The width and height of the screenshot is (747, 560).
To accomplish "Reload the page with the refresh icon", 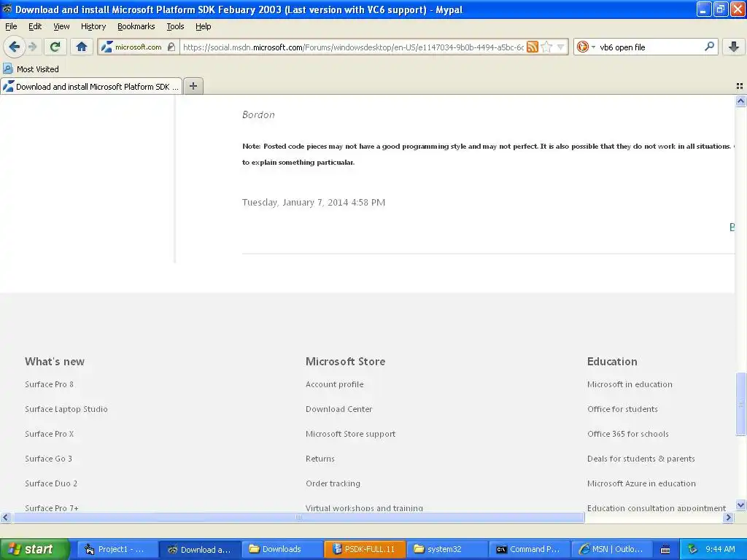I will 55,47.
